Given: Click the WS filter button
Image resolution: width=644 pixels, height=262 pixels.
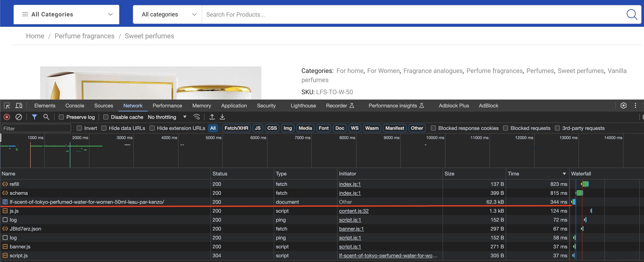Looking at the screenshot, I should pos(354,128).
